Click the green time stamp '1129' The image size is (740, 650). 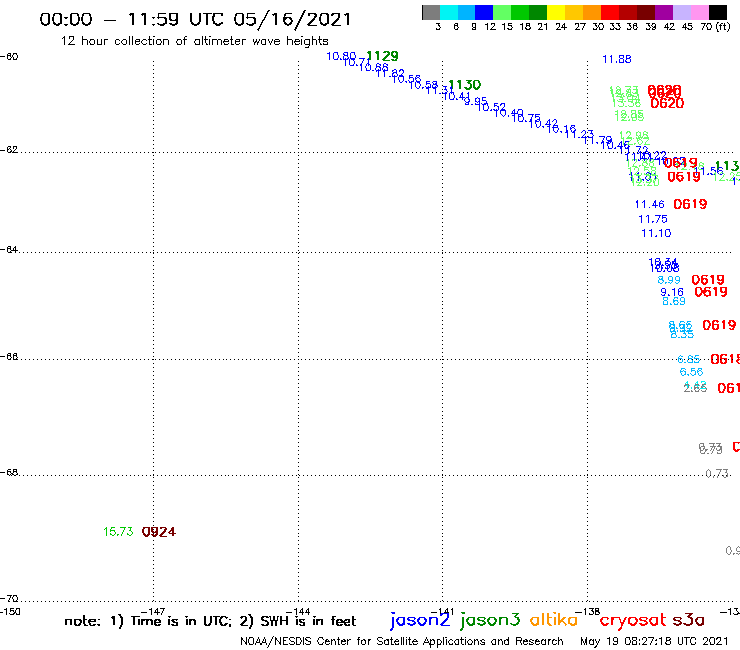point(382,56)
